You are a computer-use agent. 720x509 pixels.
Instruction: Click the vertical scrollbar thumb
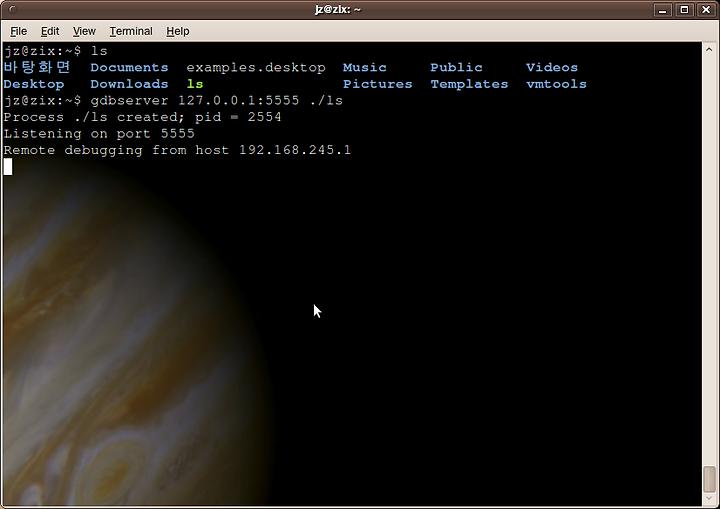pos(709,479)
